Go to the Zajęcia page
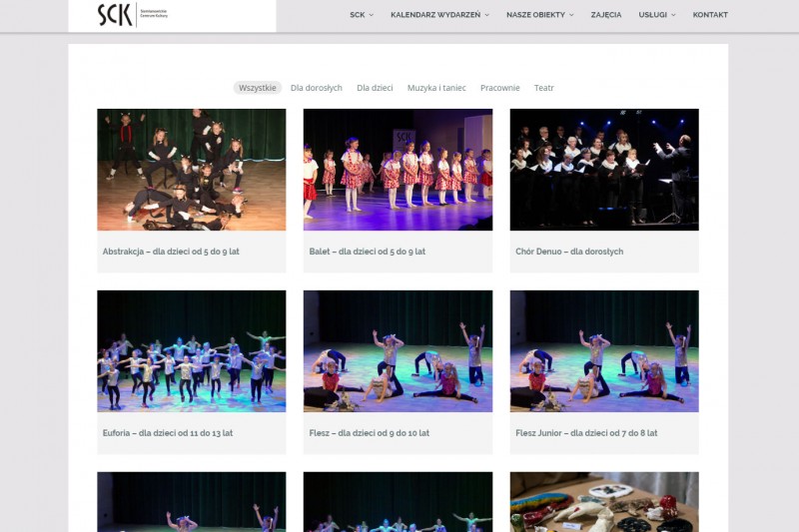799x532 pixels. pos(606,15)
